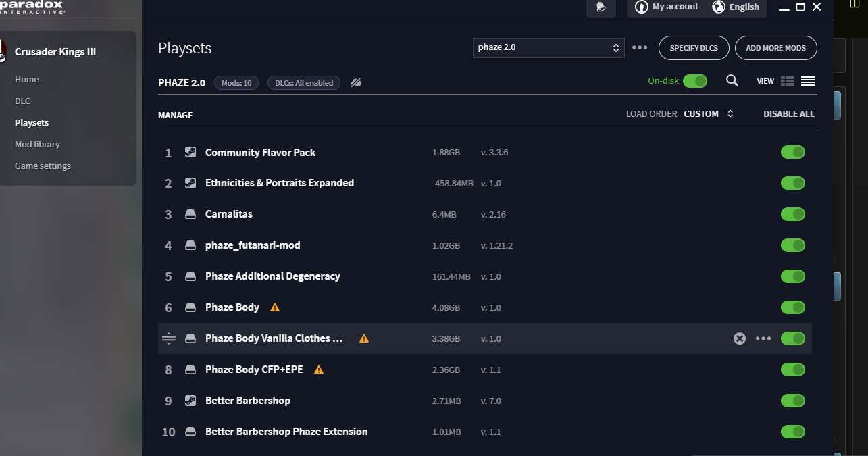Click drive icon for Phaze Additional Degeneracy

[x=190, y=276]
